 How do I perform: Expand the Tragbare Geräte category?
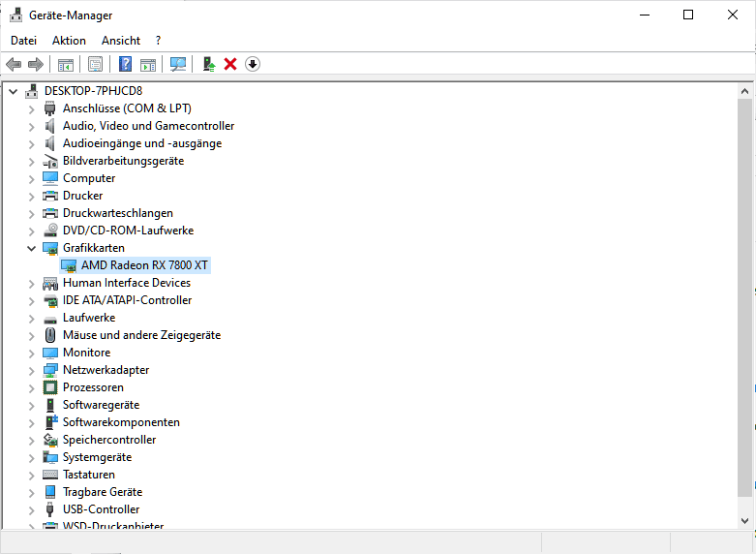pos(31,493)
